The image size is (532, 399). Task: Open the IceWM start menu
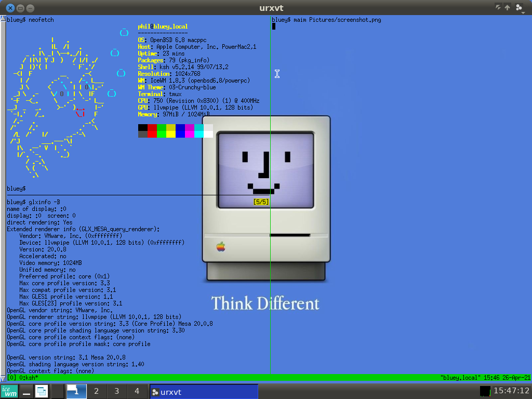click(9, 392)
